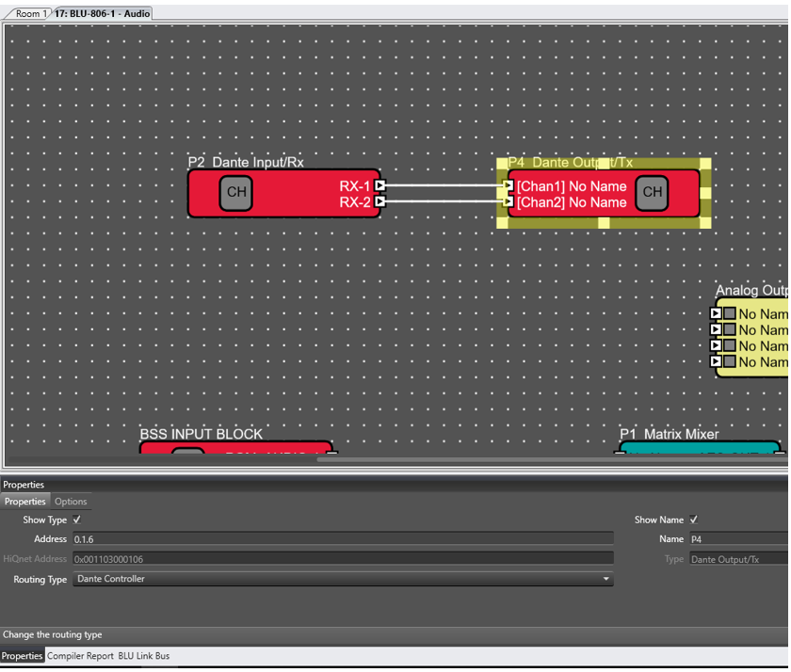This screenshot has height=672, width=791.
Task: Toggle the Show Name checkbox
Action: coord(693,519)
